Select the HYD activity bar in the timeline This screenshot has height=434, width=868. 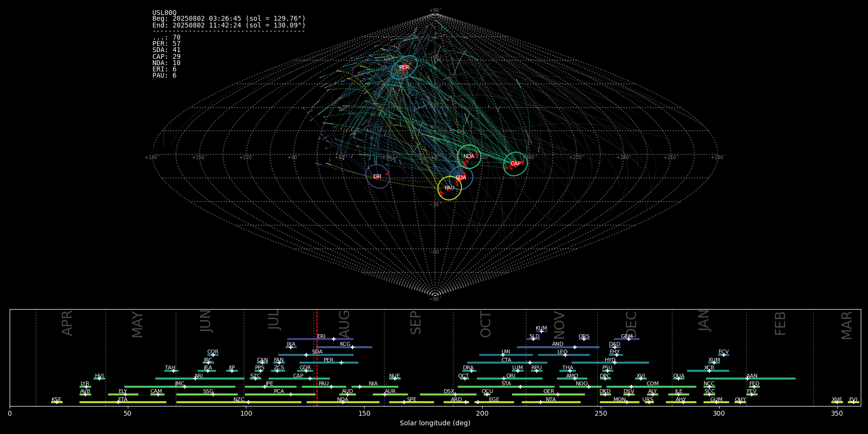tap(610, 363)
